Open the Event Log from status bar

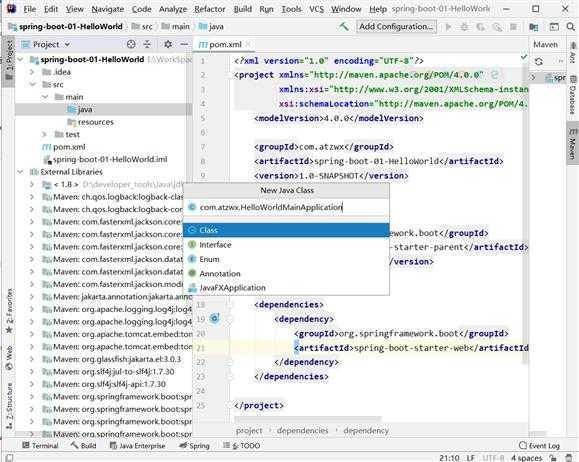(539, 446)
